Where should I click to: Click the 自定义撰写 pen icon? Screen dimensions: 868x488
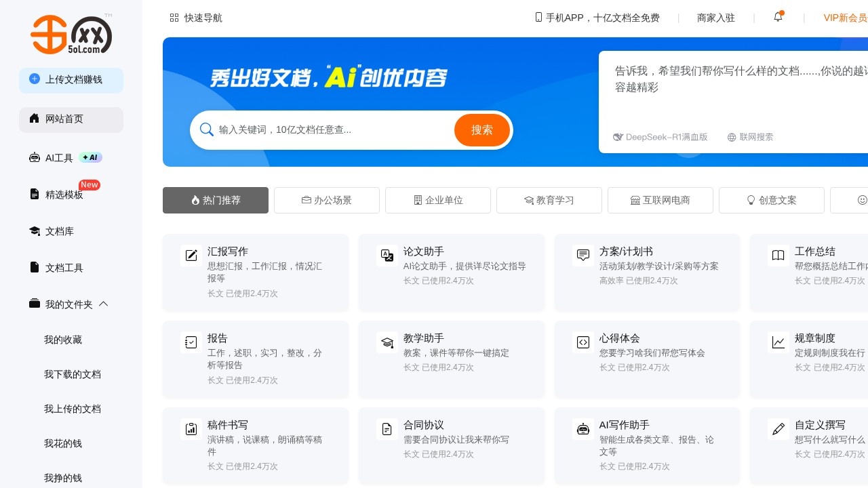778,429
